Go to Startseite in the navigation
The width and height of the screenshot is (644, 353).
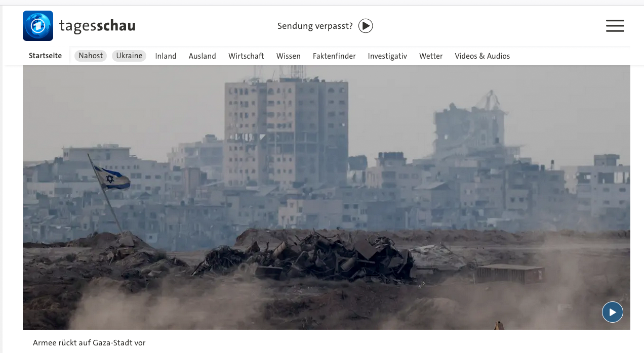[x=45, y=56]
